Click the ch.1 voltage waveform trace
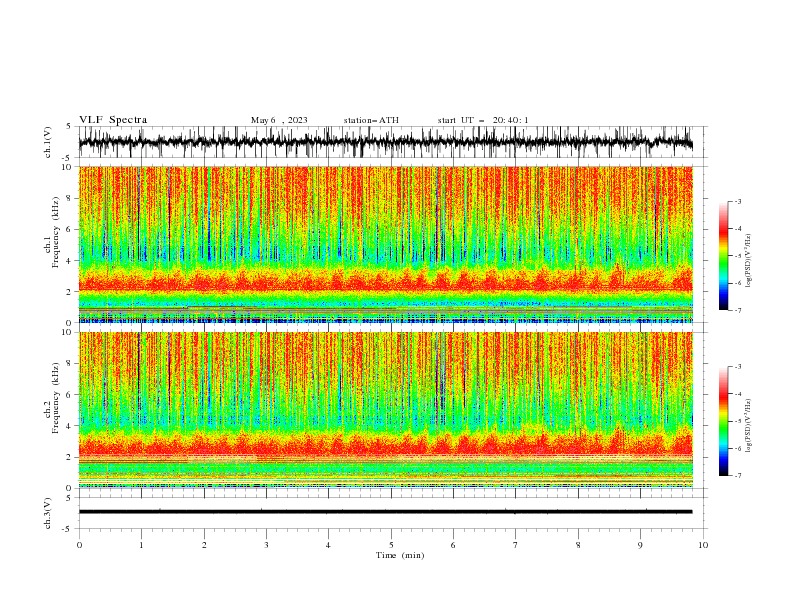This screenshot has height=612, width=792. 385,142
